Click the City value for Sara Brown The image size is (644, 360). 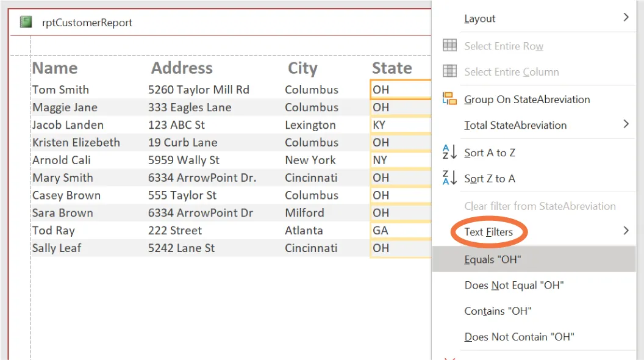point(304,213)
